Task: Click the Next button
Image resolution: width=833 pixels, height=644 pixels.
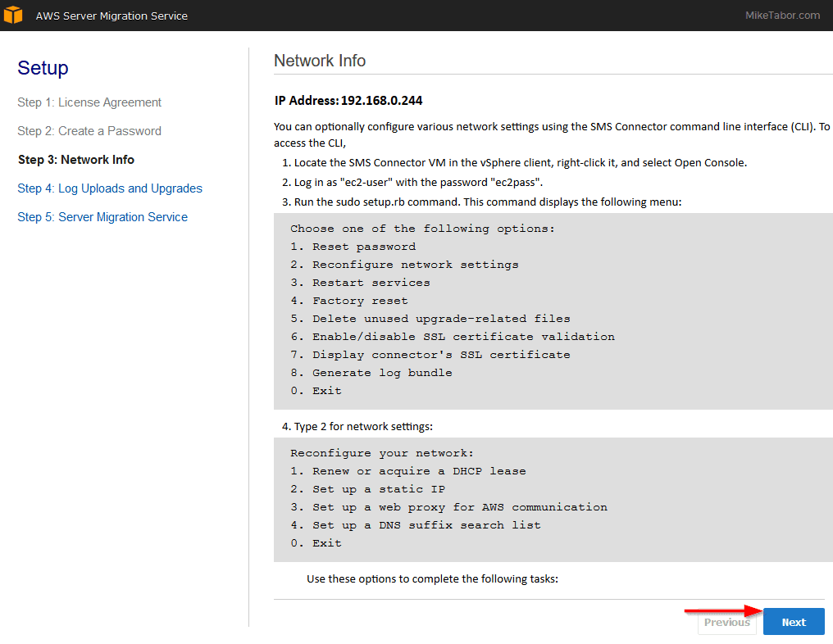Action: [x=794, y=622]
